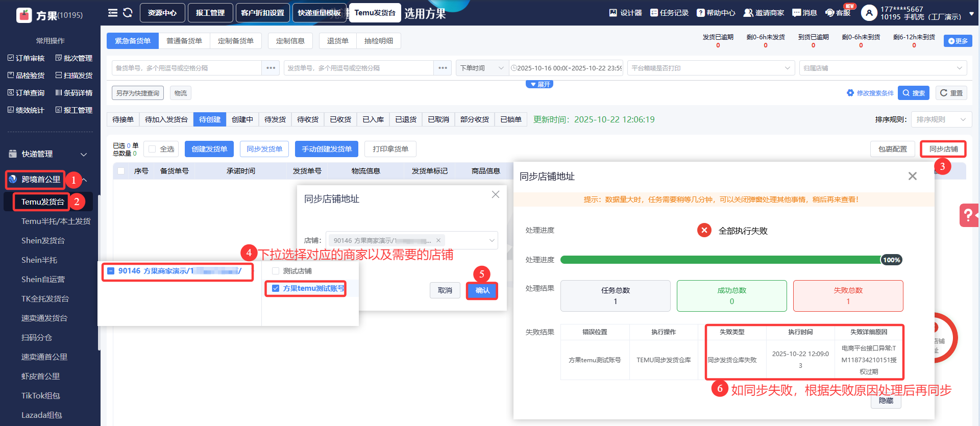This screenshot has width=980, height=426.
Task: Click the 备货单号 search input field
Action: 187,68
